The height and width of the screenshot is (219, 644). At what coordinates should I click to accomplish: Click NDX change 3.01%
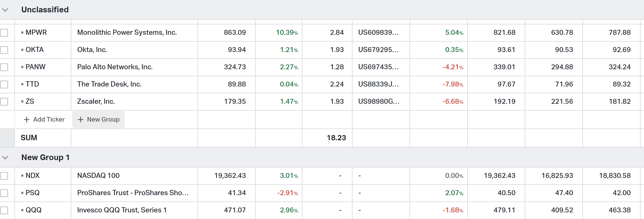[289, 176]
